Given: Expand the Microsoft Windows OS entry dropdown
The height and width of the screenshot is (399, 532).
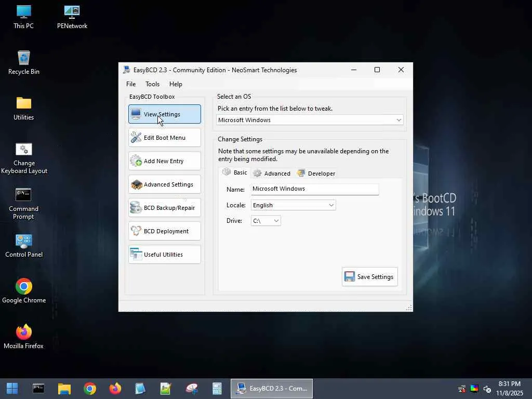Looking at the screenshot, I should (310, 120).
